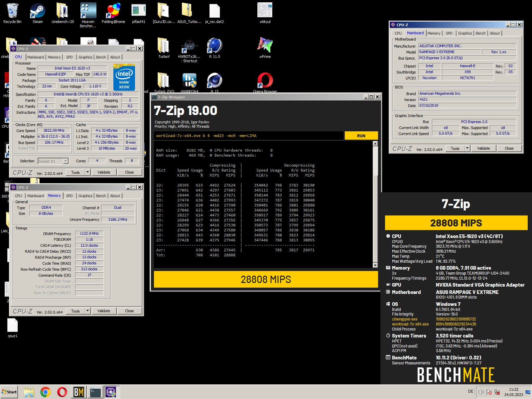Switch to Memory tab in CPU-Z Mainboard window

434,33
